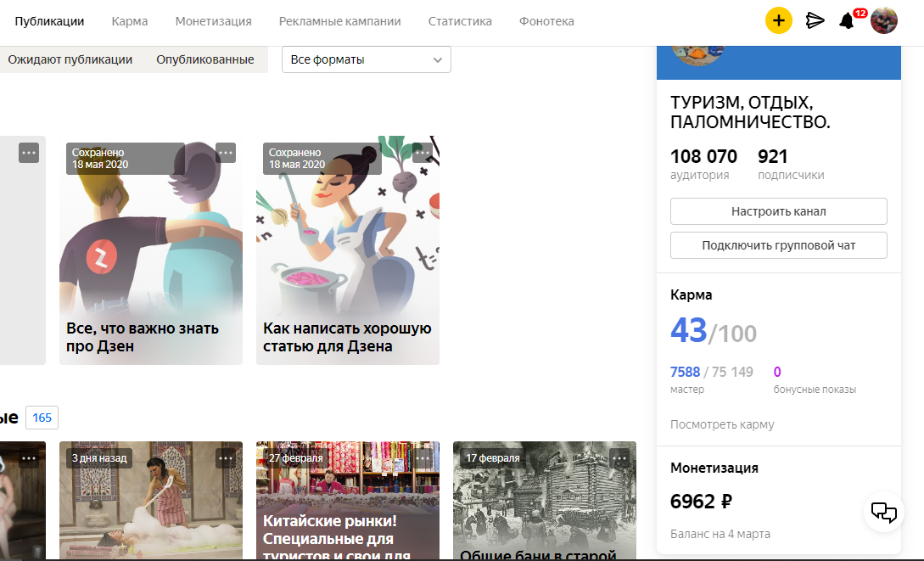Open 'Как написать хорошую статью для Дзена' article
The image size is (924, 561).
(348, 250)
